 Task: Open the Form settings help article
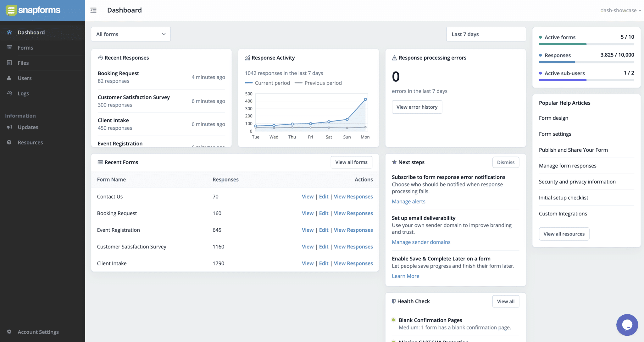pos(555,134)
